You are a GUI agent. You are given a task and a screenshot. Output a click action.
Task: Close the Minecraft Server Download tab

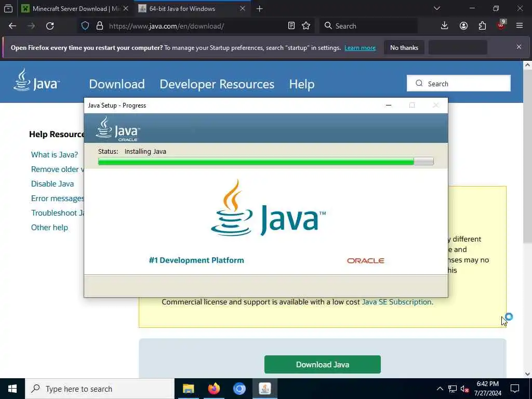(126, 9)
